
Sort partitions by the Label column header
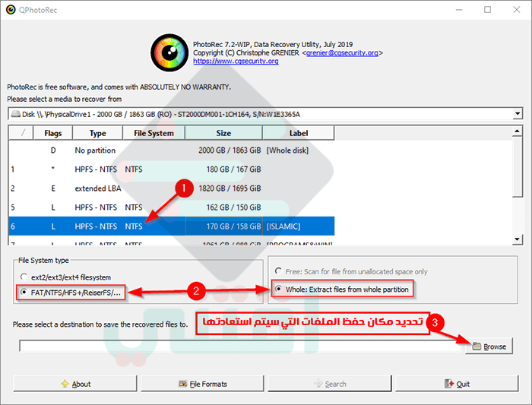pos(299,133)
